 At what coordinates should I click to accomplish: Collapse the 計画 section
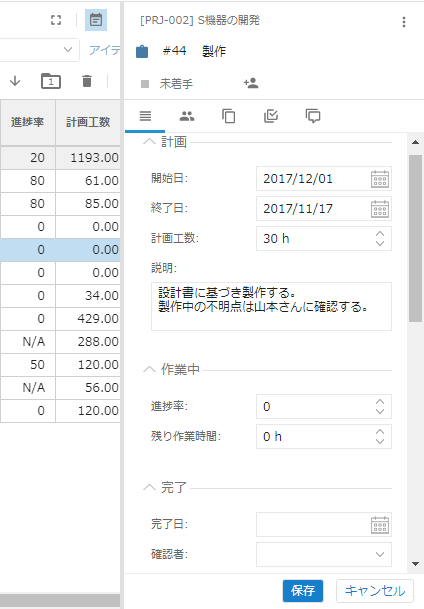tap(149, 142)
